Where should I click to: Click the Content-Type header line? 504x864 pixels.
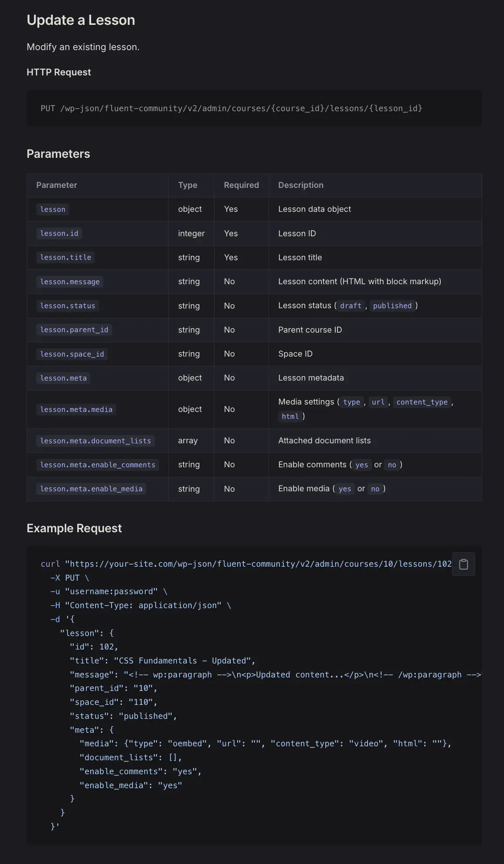click(141, 605)
